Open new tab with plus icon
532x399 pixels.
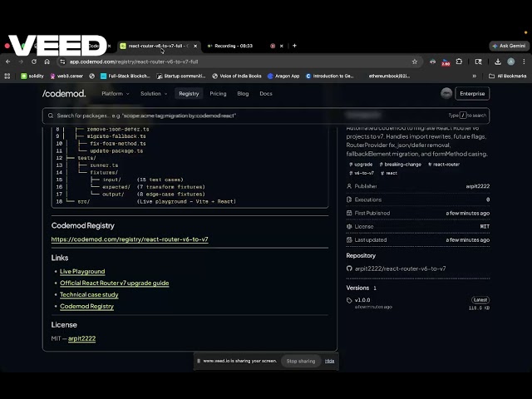[294, 46]
